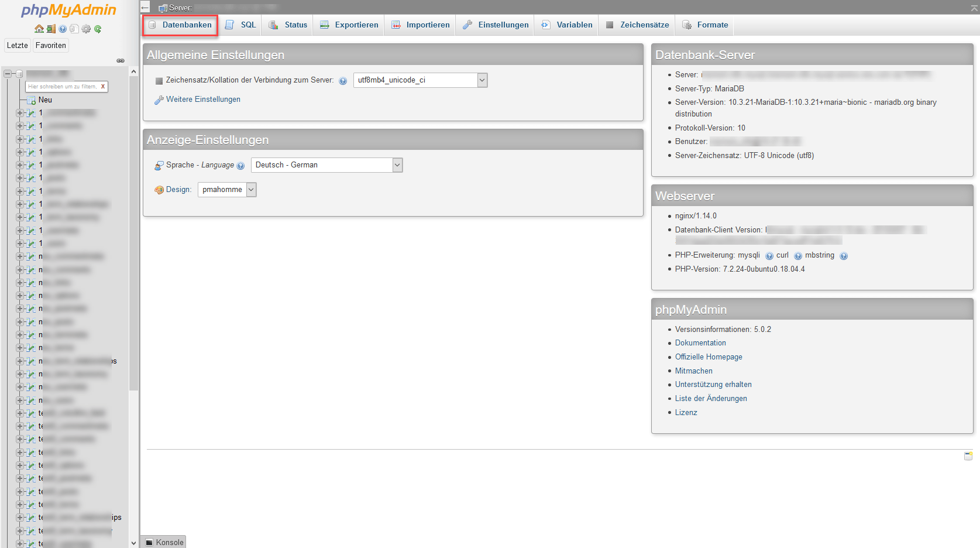
Task: Click the Design palette icon
Action: (x=159, y=190)
